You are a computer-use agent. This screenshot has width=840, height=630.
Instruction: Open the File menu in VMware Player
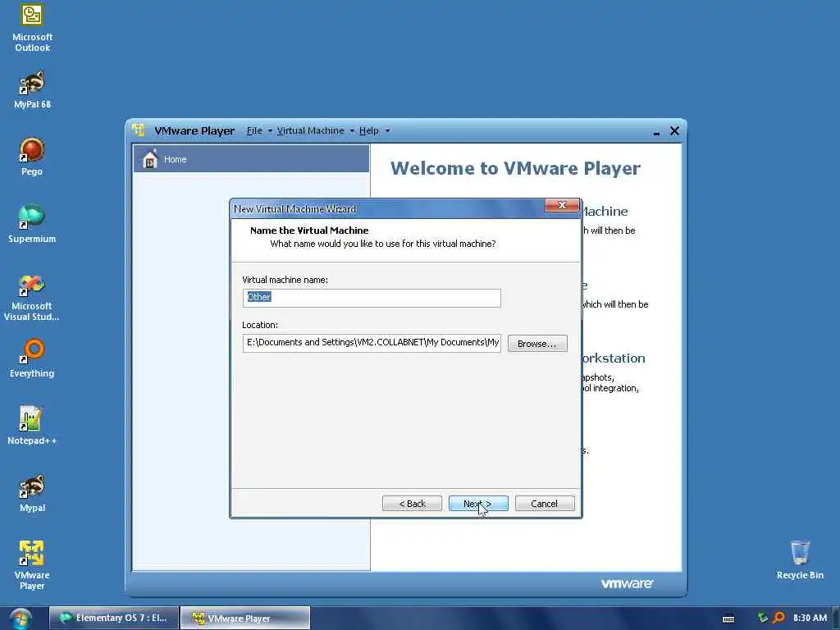click(254, 130)
